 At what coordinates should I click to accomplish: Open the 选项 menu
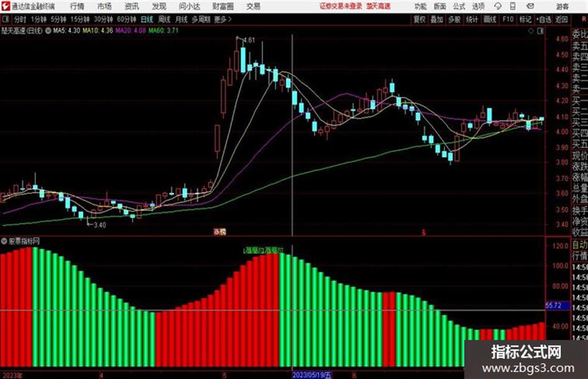coord(478,6)
